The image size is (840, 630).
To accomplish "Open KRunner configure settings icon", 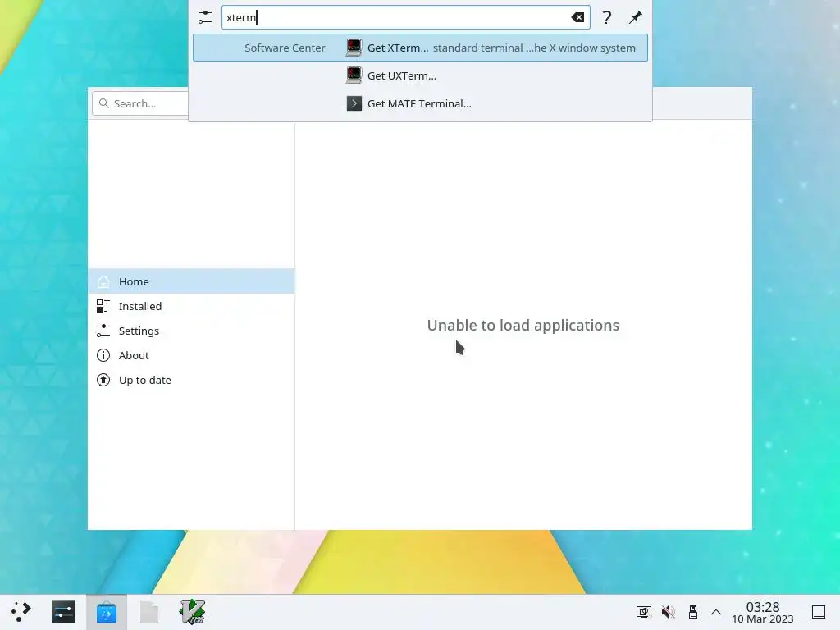I will click(204, 17).
